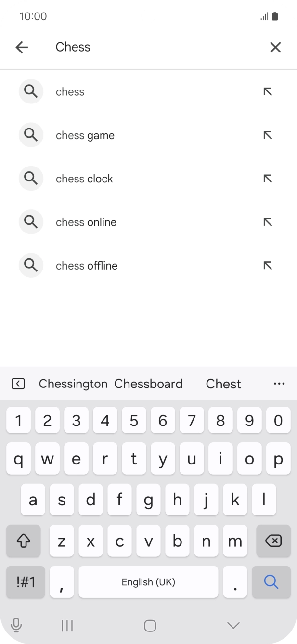
Task: Select the 'Chessboard' keyboard suggestion
Action: 148,384
